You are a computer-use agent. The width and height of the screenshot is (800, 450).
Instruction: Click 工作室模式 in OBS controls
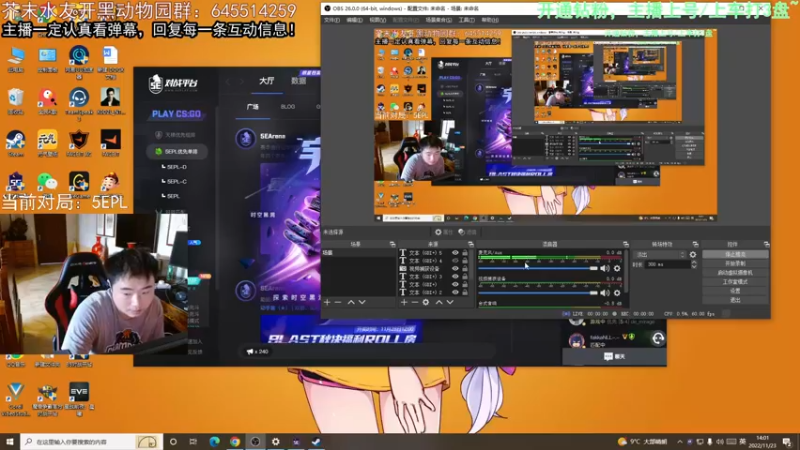735,282
